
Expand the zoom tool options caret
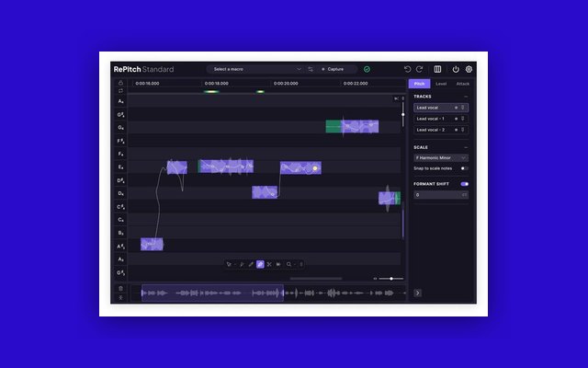295,265
